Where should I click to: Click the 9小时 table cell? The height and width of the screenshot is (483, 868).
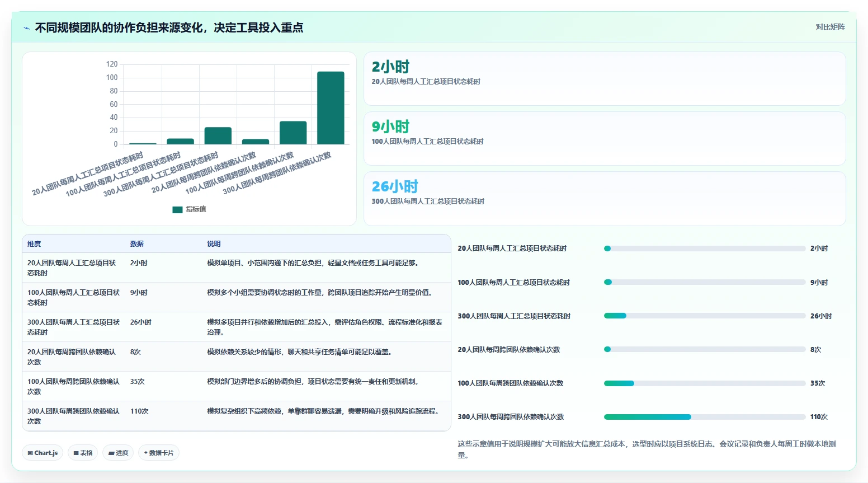[x=139, y=293]
